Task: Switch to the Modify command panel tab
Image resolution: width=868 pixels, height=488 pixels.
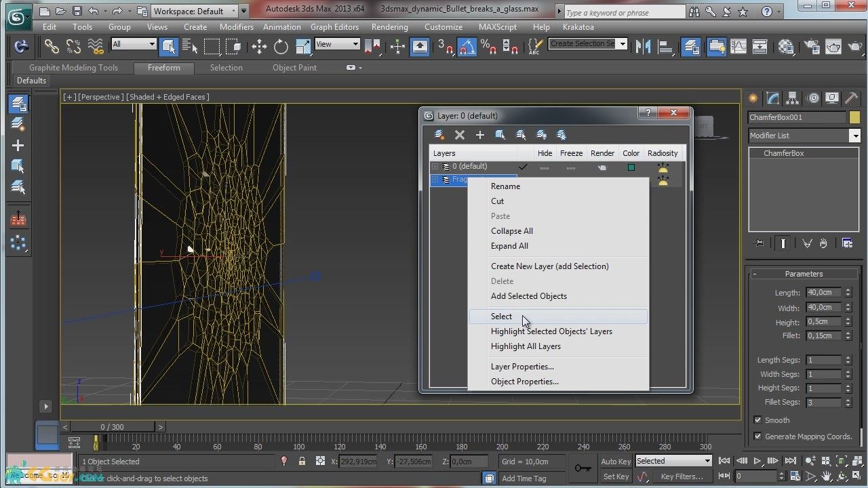Action: pos(772,99)
